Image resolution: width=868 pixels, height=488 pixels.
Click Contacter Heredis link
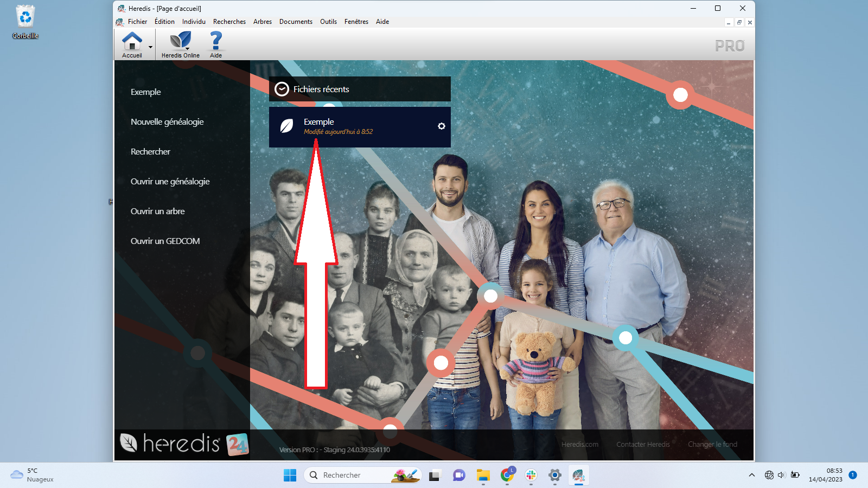point(643,445)
